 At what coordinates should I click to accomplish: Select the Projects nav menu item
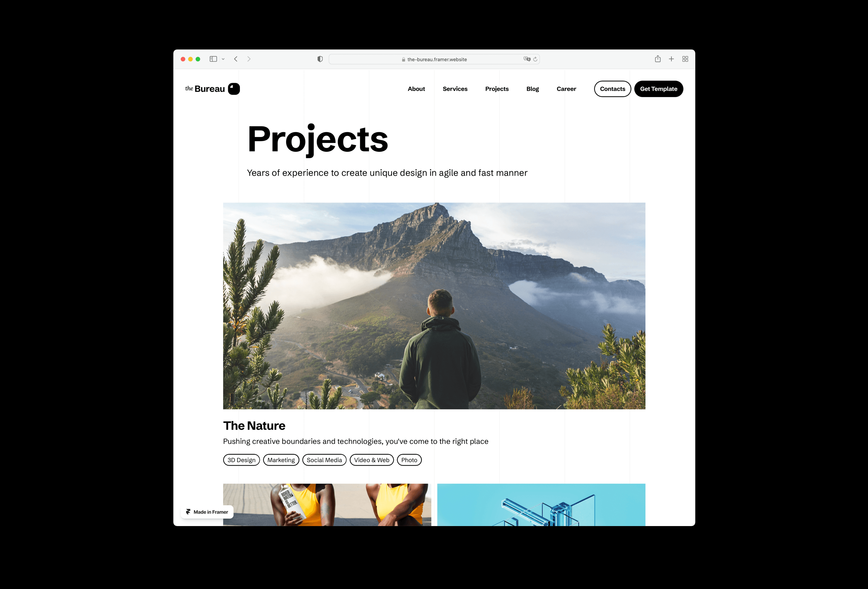tap(497, 89)
